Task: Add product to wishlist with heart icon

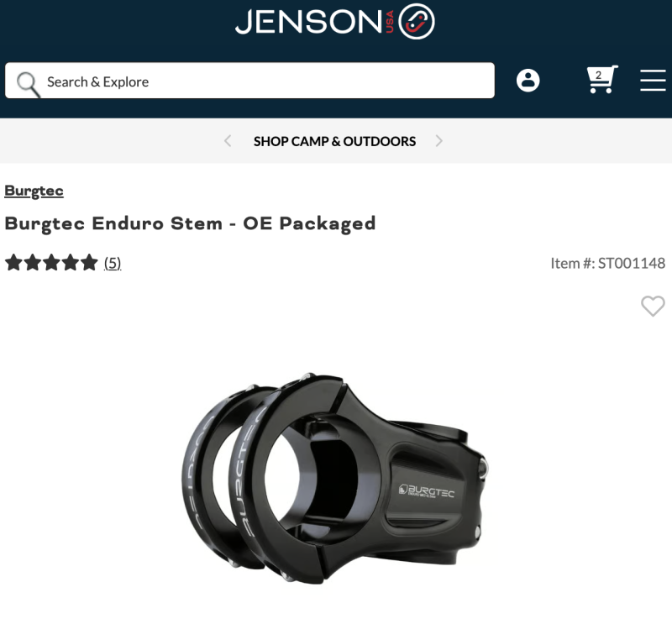Action: click(653, 306)
